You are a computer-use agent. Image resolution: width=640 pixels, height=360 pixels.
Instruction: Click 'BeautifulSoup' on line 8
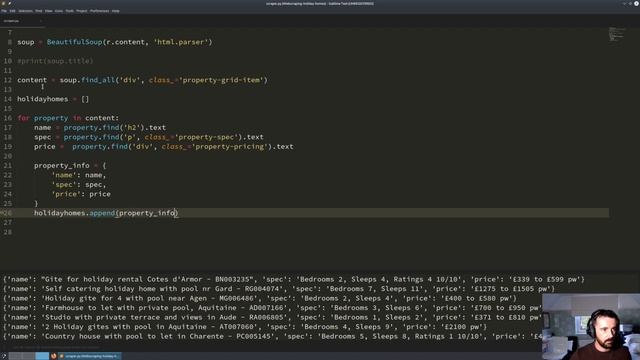[74, 42]
